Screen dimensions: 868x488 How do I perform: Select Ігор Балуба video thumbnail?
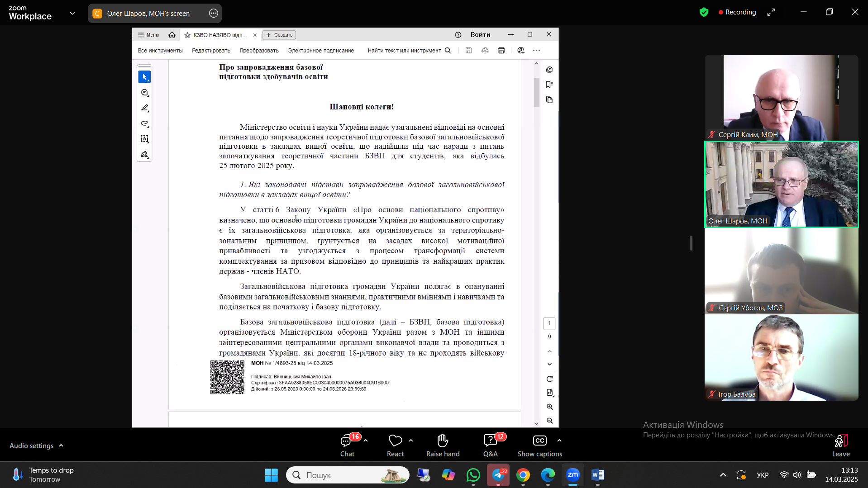click(x=781, y=357)
